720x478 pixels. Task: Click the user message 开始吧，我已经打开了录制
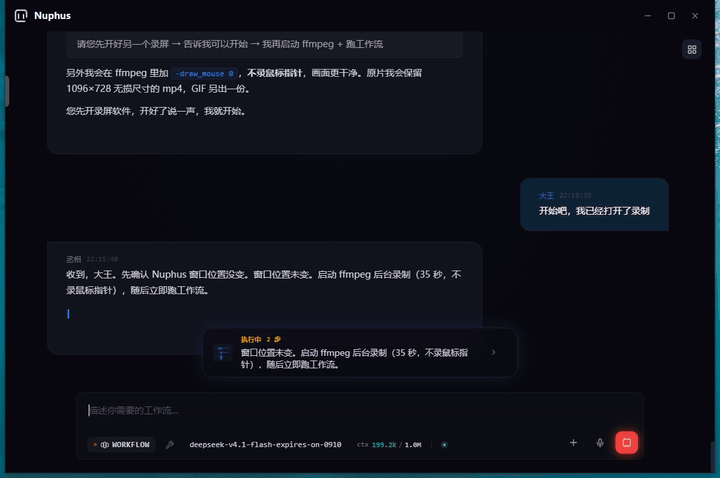594,211
